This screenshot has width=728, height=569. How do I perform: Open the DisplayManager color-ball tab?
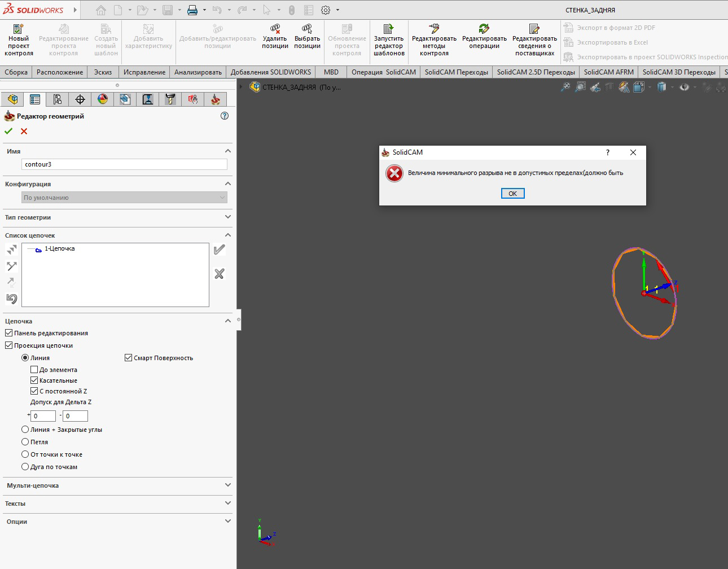point(103,99)
